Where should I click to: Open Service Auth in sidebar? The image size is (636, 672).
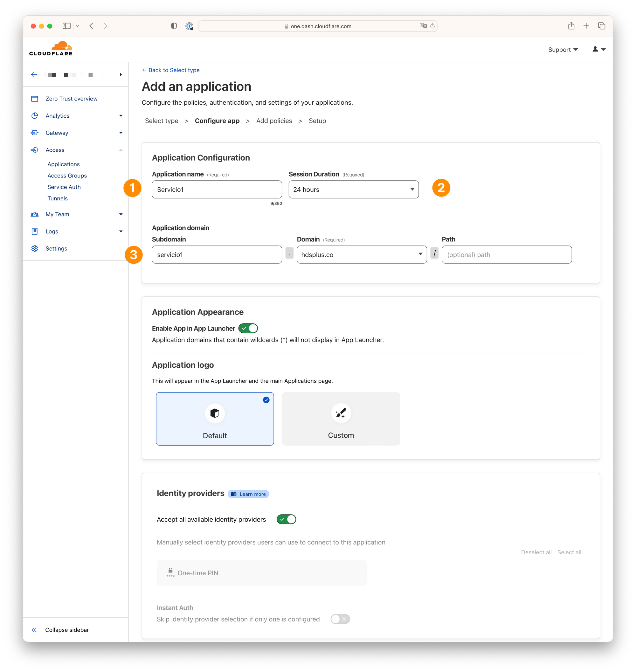(x=64, y=187)
